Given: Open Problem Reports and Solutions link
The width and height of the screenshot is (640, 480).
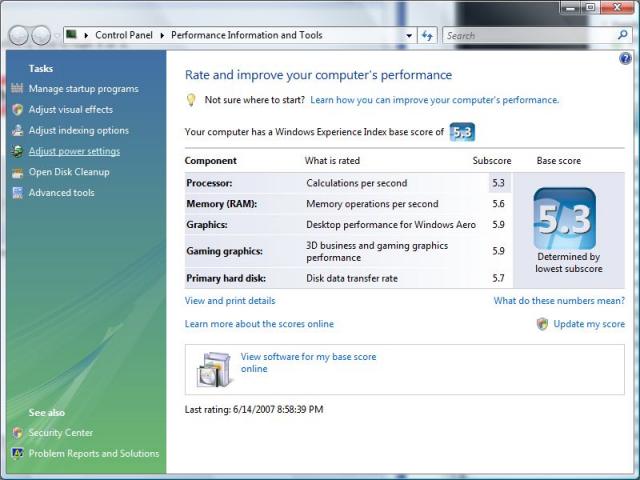Looking at the screenshot, I should pyautogui.click(x=94, y=453).
